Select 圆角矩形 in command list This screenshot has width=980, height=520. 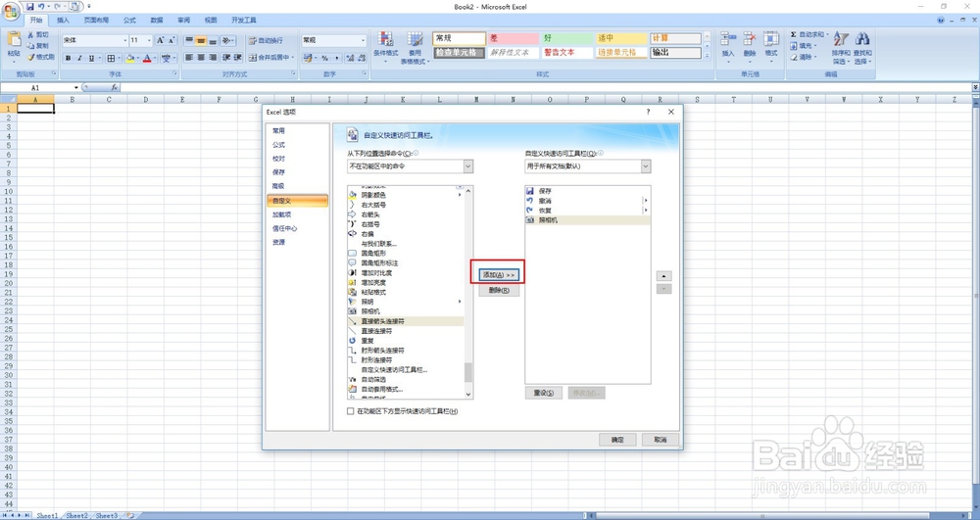click(x=406, y=254)
